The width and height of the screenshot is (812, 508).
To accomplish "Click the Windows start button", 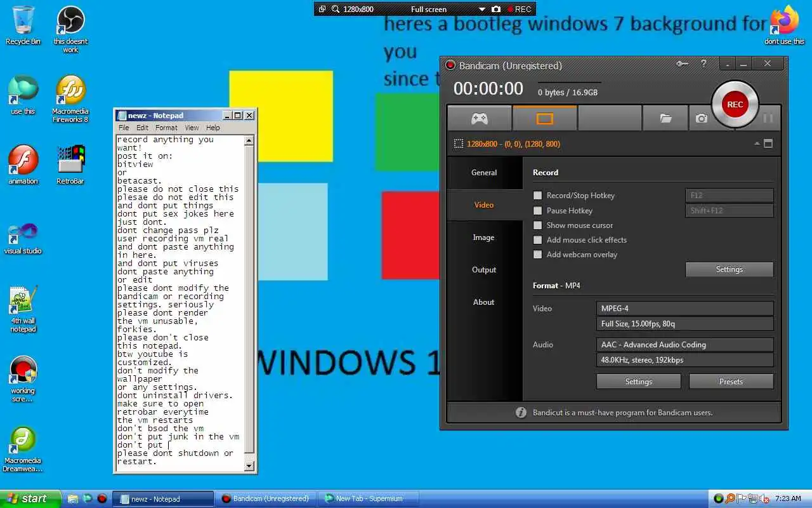I will (30, 498).
